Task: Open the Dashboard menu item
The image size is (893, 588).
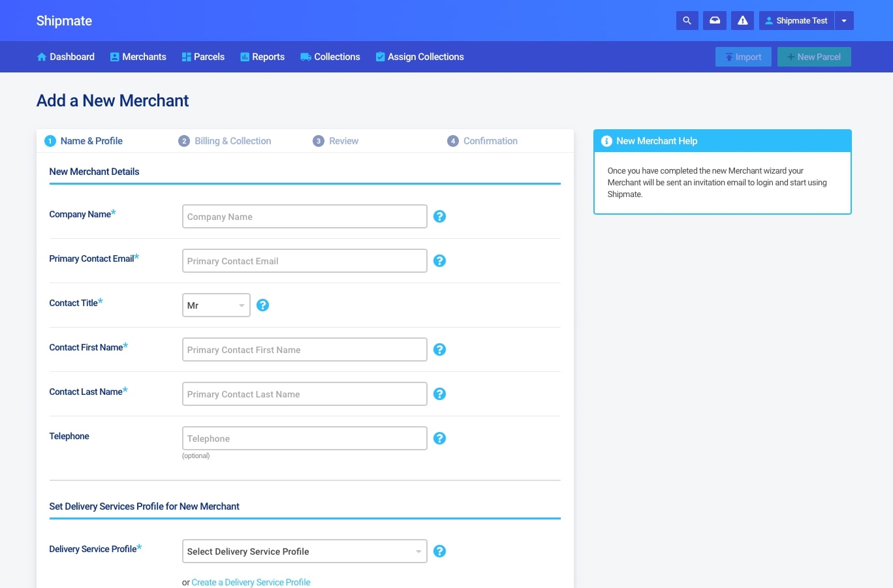Action: 66,57
